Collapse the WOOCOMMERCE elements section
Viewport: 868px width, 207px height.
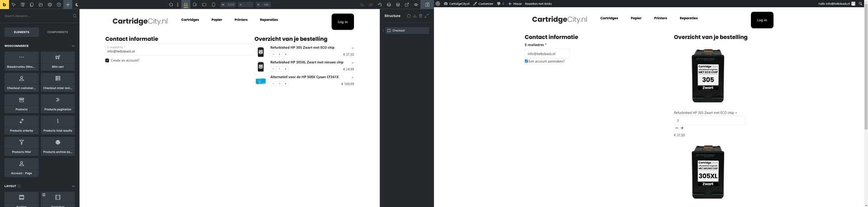73,46
